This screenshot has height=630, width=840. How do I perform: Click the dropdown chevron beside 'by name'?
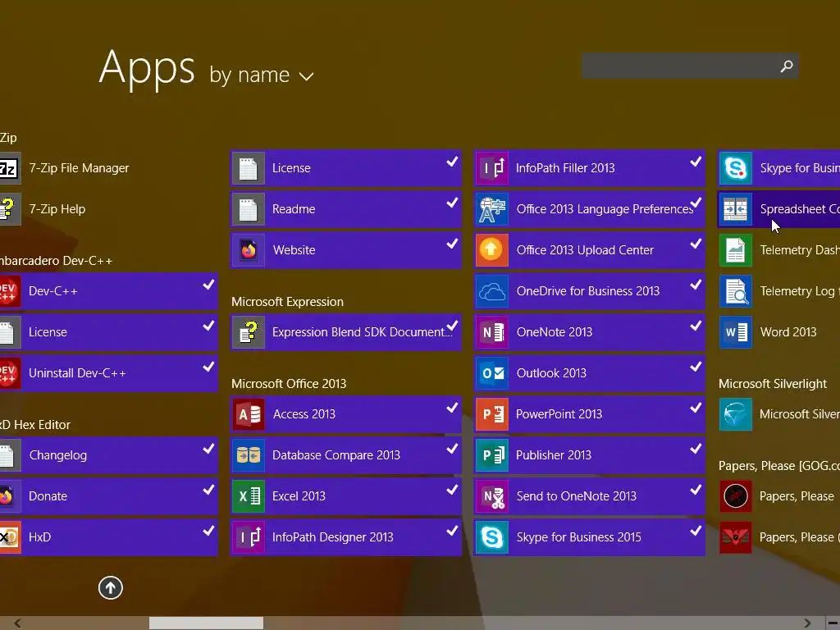(x=307, y=76)
